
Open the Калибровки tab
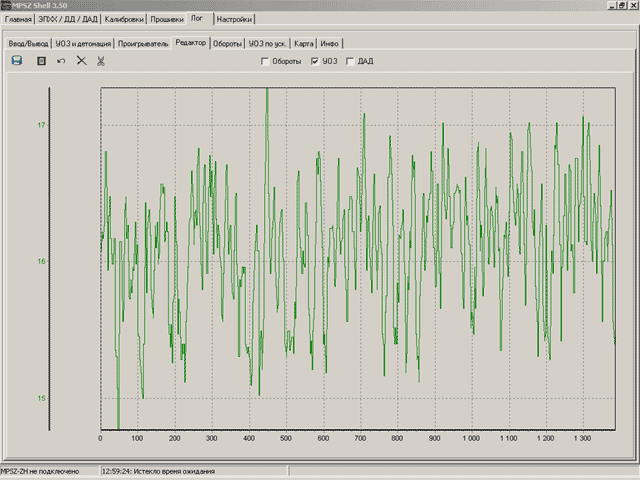124,19
